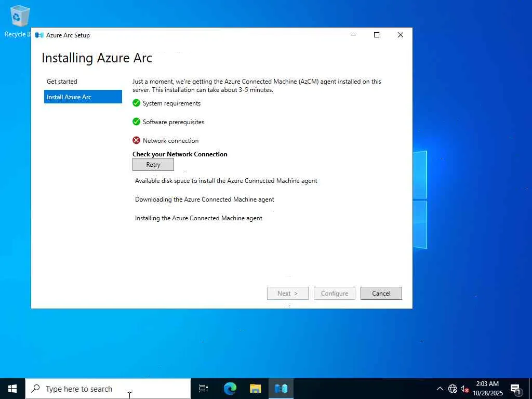Click green check beside Software prerequisites
Screen dimensions: 532x399
pyautogui.click(x=137, y=122)
